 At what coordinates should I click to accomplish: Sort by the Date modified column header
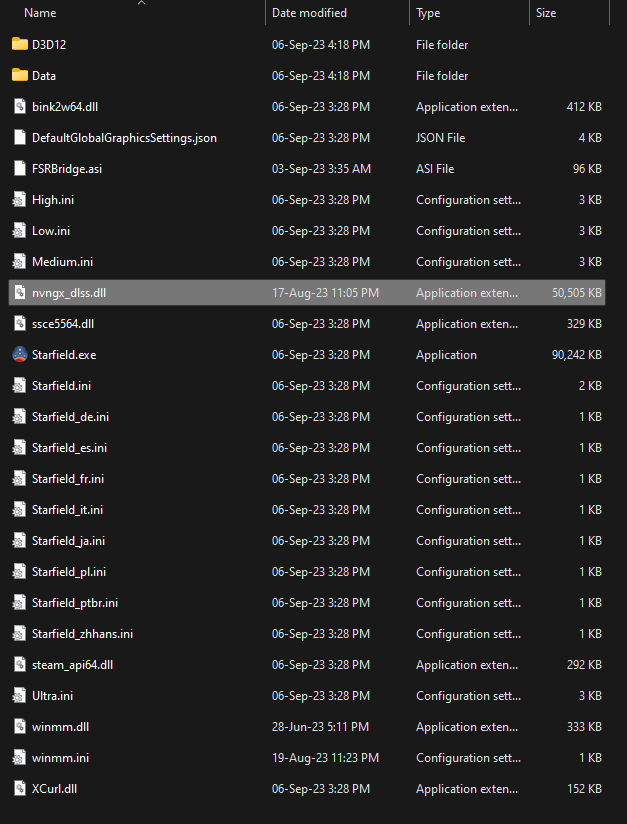[309, 13]
